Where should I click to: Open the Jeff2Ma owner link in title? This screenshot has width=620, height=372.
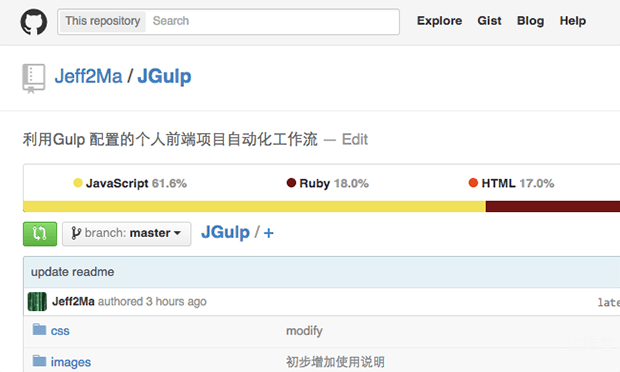pos(88,76)
